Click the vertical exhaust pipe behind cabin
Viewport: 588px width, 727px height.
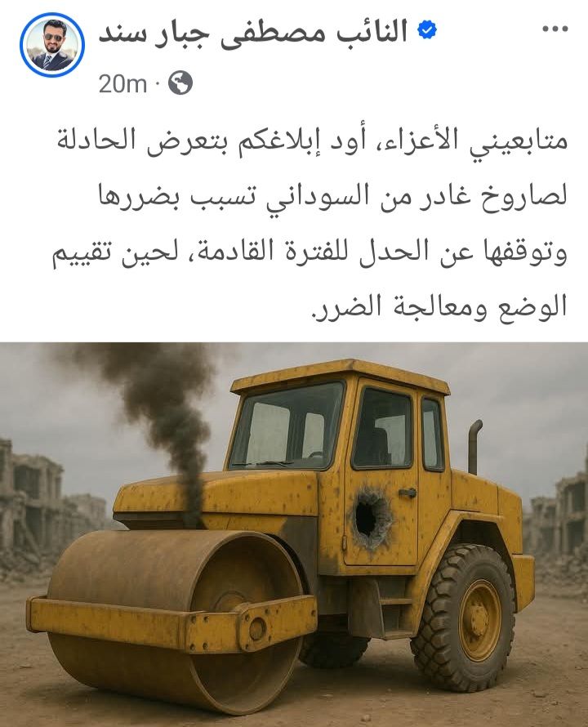pyautogui.click(x=474, y=446)
